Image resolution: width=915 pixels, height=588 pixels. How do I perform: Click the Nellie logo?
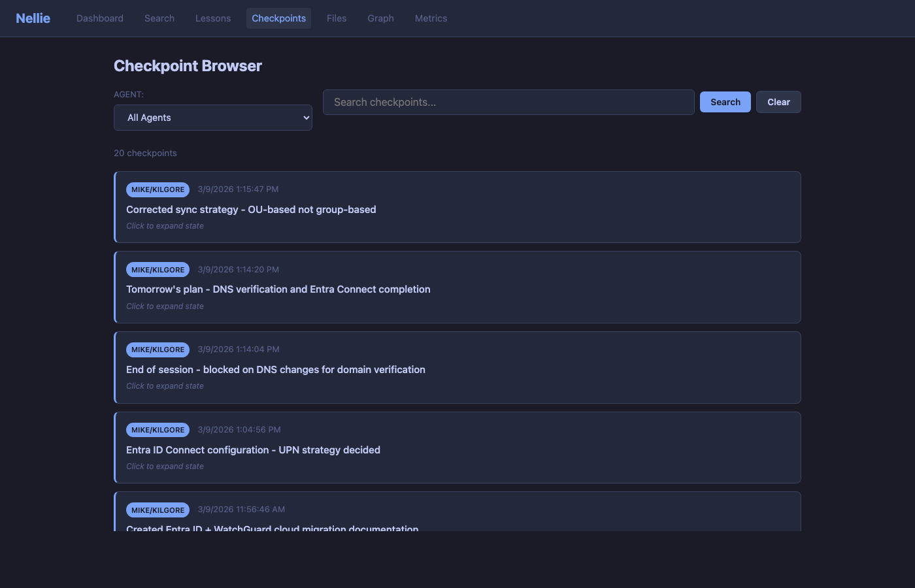point(33,18)
